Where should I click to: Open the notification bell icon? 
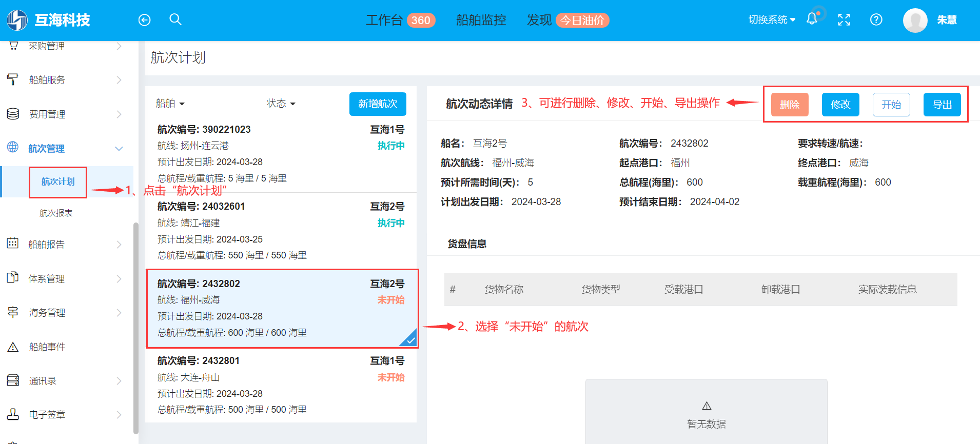[x=812, y=19]
